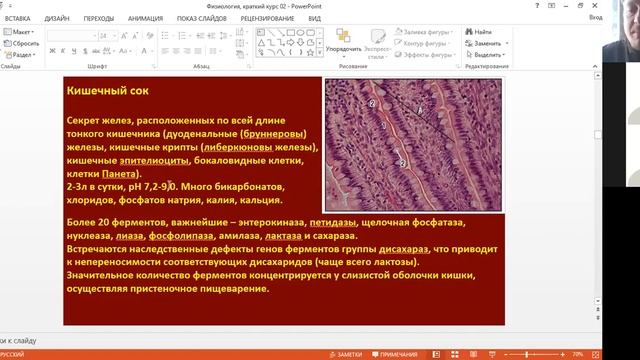Open the Выделить select dropdown

click(x=485, y=55)
